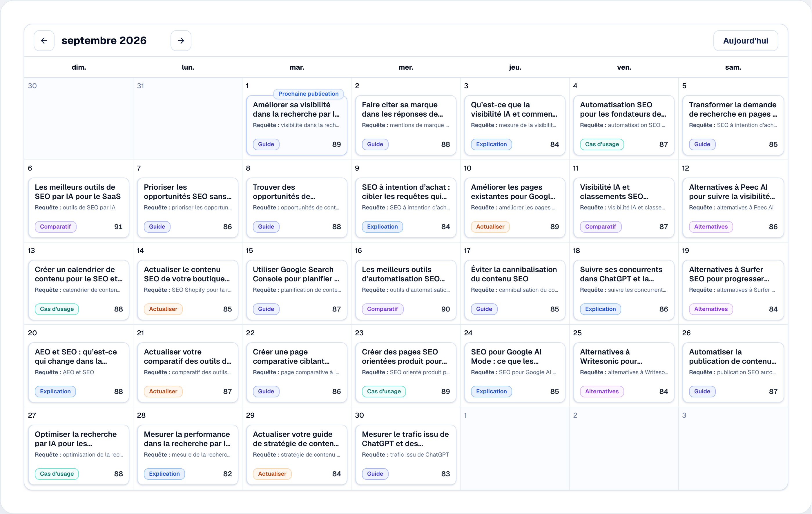Viewport: 812px width, 514px height.
Task: Click Explication tag on 'Suivre ses concurrents' card
Action: 600,309
